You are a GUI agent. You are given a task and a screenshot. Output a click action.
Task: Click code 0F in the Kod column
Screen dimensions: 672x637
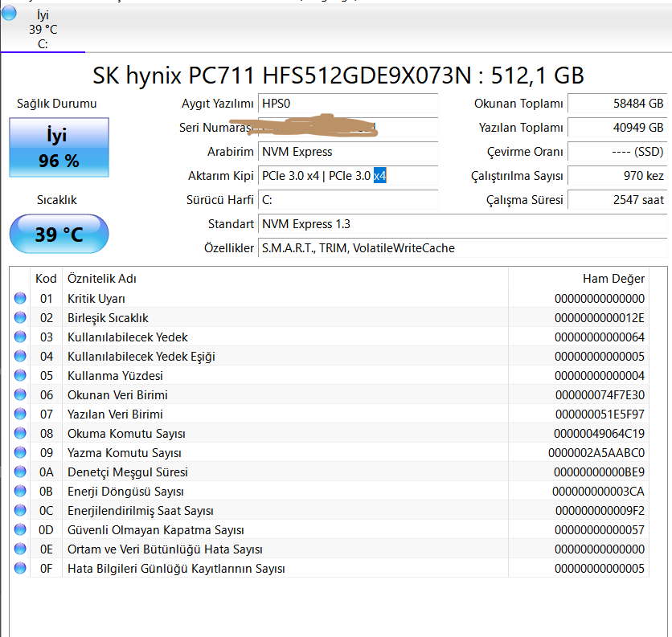coord(47,569)
